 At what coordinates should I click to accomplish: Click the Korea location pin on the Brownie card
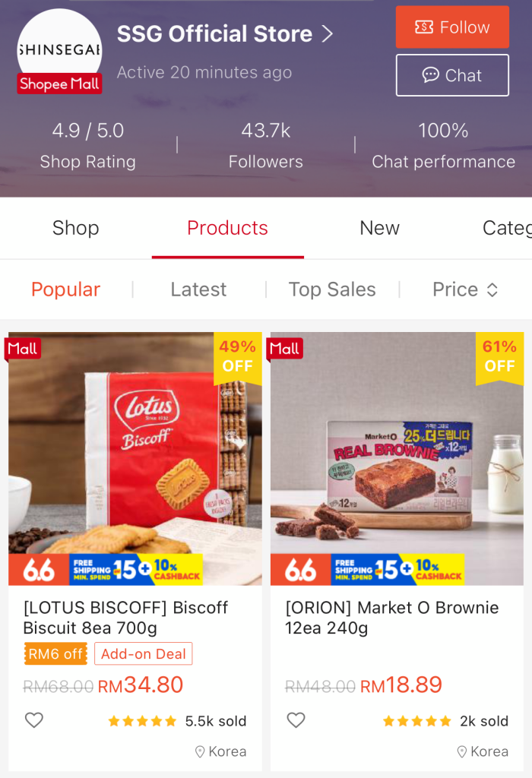click(463, 751)
